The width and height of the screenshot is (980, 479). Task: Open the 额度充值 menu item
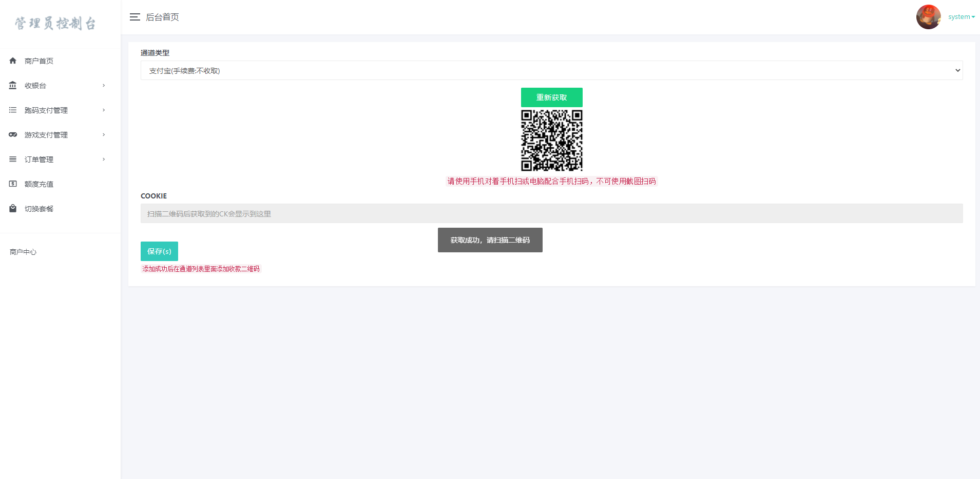click(39, 184)
